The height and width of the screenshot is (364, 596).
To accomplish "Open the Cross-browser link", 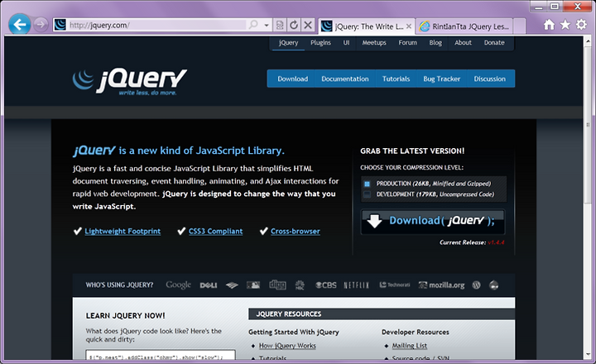I will [296, 231].
